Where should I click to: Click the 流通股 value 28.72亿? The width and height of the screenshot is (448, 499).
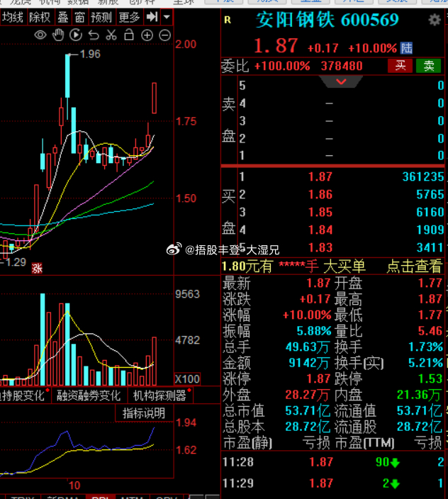420,427
